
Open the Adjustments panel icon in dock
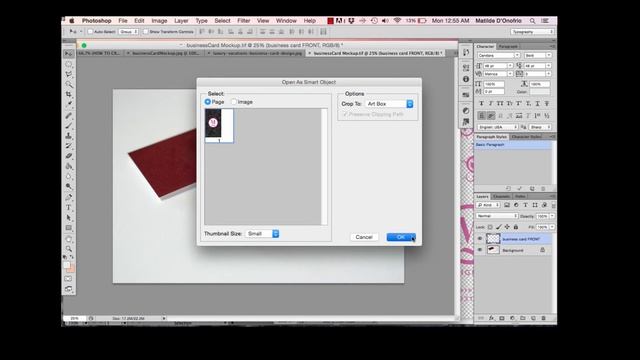click(x=466, y=111)
